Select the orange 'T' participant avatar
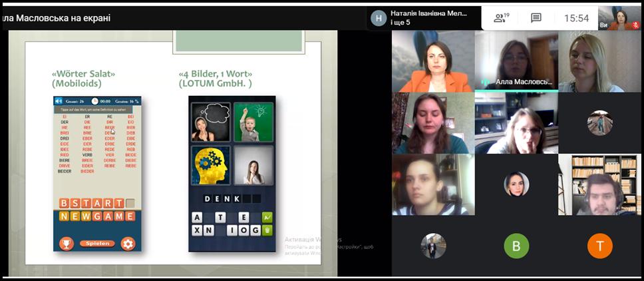Screen dimensions: 644x281 (599, 246)
